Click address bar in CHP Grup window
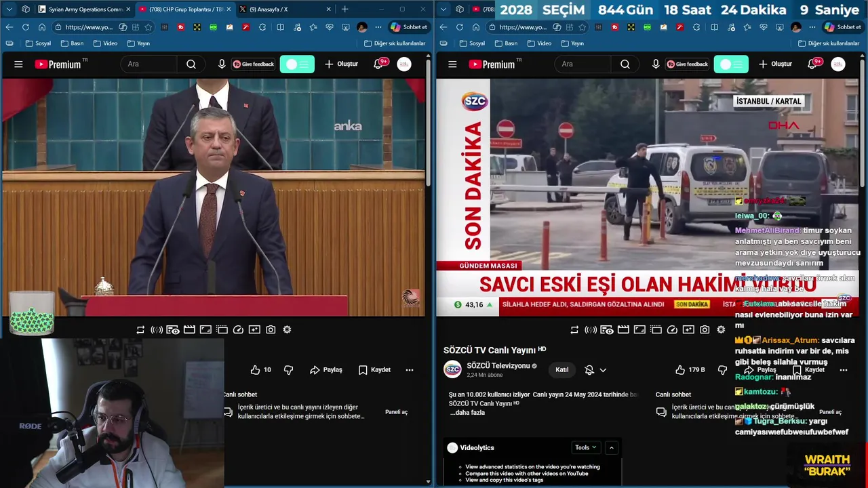This screenshot has width=868, height=488. pos(103,27)
